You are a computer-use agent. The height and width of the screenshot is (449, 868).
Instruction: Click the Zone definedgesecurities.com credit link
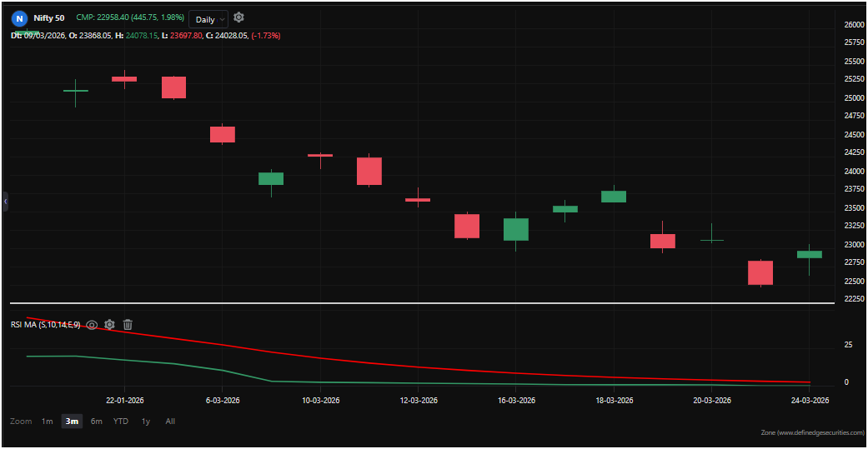[812, 432]
